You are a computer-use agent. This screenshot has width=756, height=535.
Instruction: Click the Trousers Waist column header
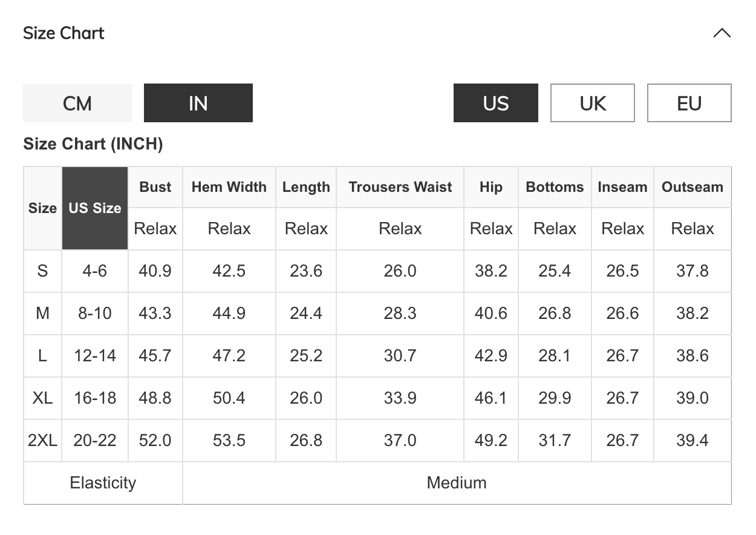tap(400, 187)
